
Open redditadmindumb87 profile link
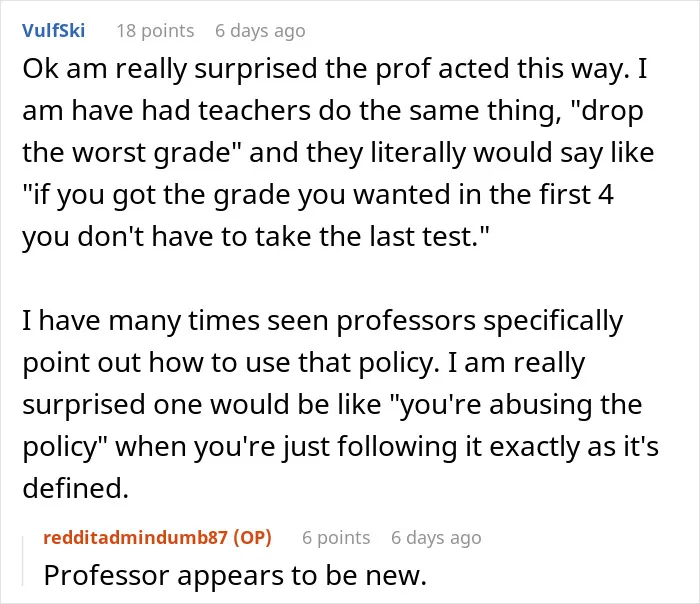(x=135, y=537)
